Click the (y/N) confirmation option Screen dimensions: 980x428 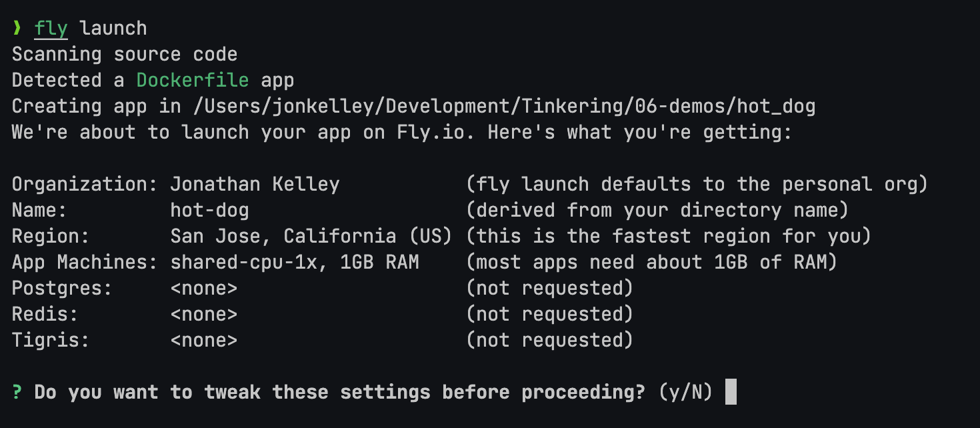(x=685, y=392)
